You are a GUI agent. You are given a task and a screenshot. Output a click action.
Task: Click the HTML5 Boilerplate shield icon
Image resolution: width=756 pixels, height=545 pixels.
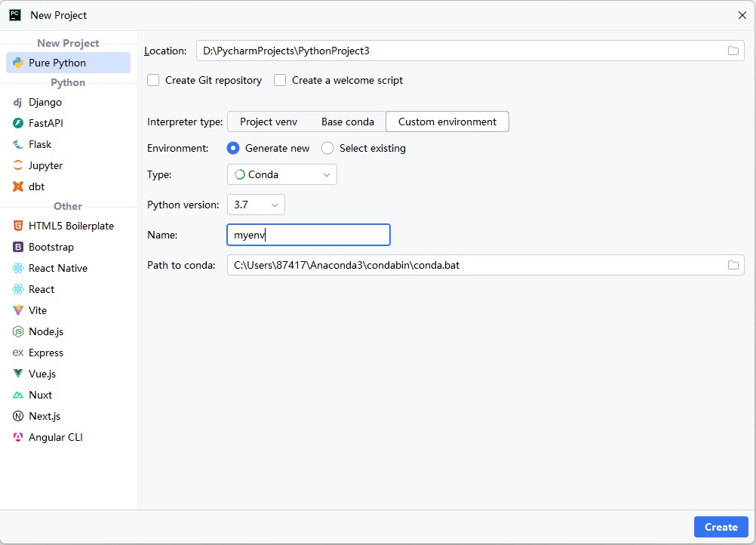click(18, 226)
